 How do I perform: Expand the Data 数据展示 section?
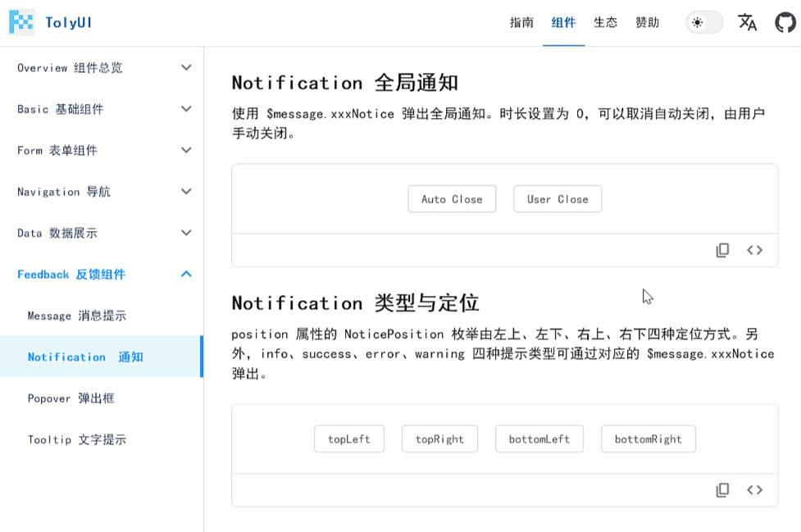click(x=102, y=233)
